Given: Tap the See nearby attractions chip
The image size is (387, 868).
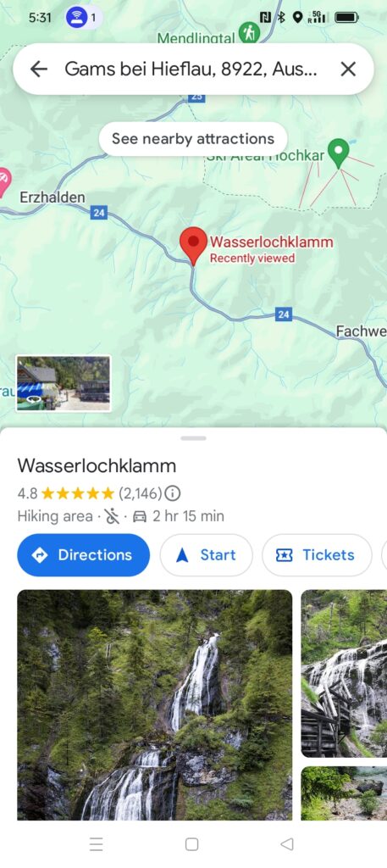Looking at the screenshot, I should tap(193, 139).
